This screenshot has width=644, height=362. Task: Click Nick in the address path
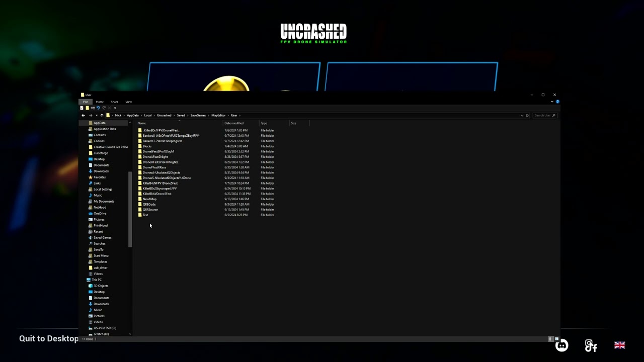[118, 115]
